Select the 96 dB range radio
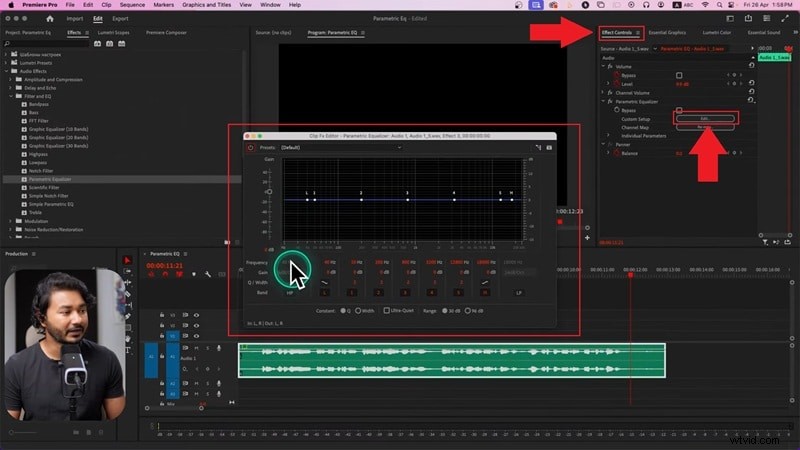800x450 pixels. (x=467, y=310)
